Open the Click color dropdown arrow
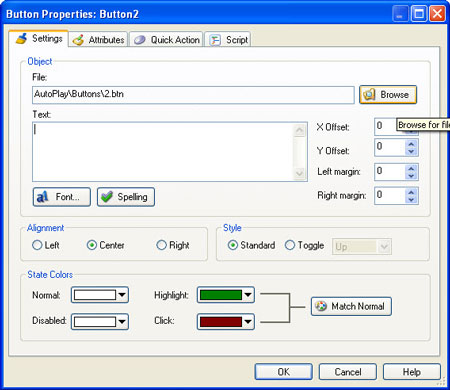The image size is (450, 390). pyautogui.click(x=248, y=322)
